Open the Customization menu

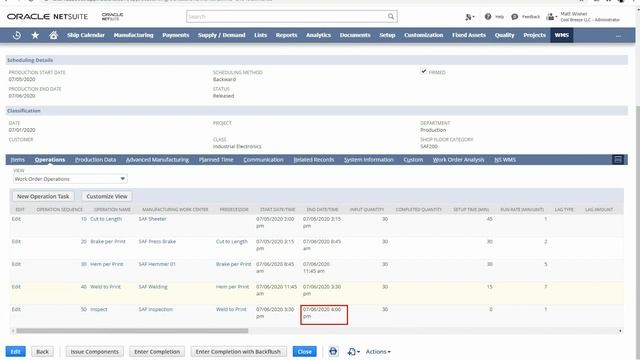click(x=424, y=35)
